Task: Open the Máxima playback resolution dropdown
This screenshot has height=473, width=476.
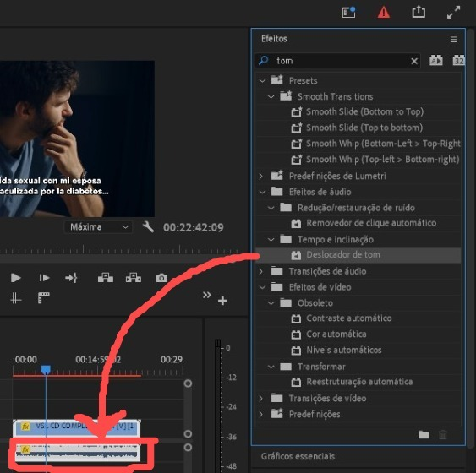Action: (98, 227)
